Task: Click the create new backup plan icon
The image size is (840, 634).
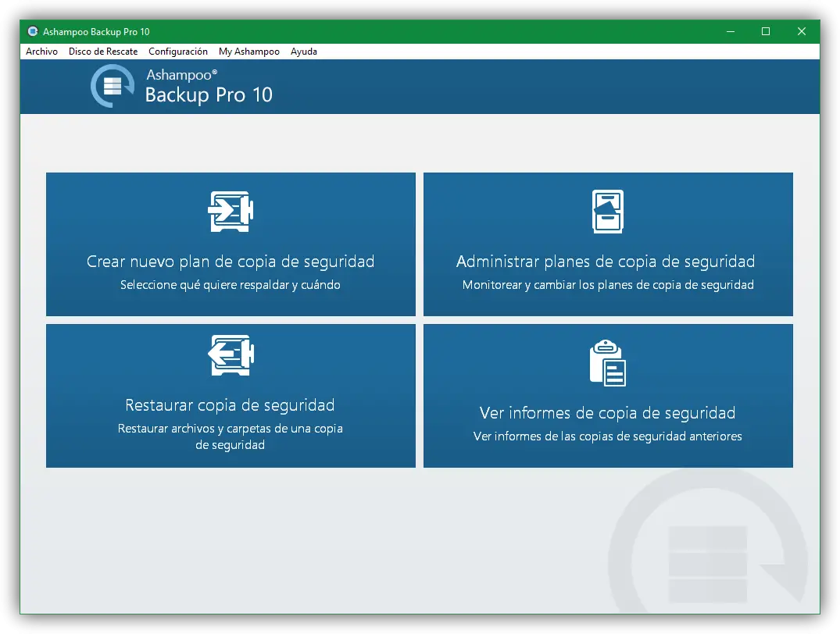Action: (231, 212)
